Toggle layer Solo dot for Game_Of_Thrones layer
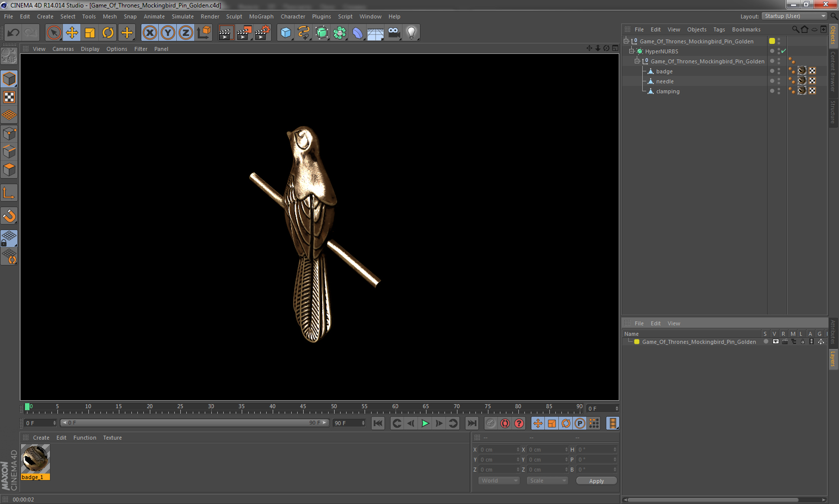 (x=766, y=342)
